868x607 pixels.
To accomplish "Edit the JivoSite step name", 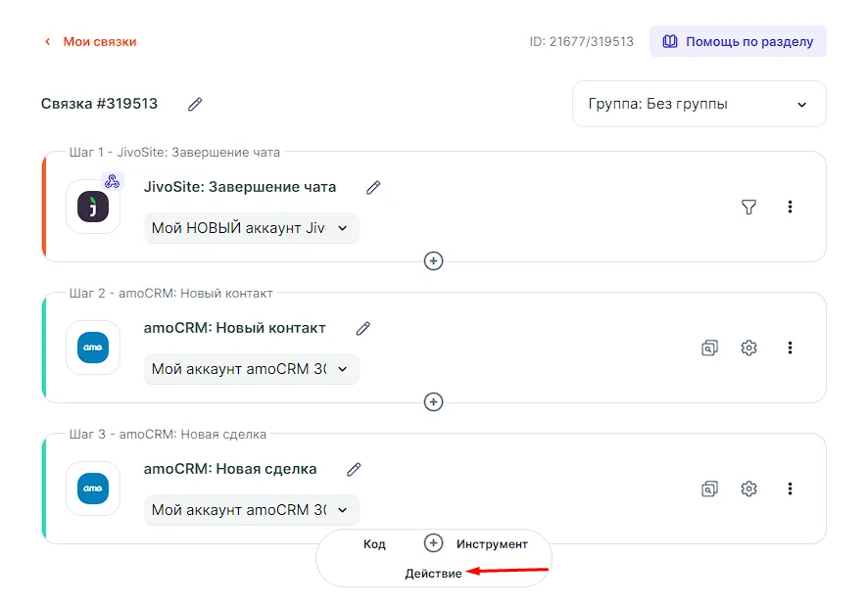I will (x=373, y=187).
